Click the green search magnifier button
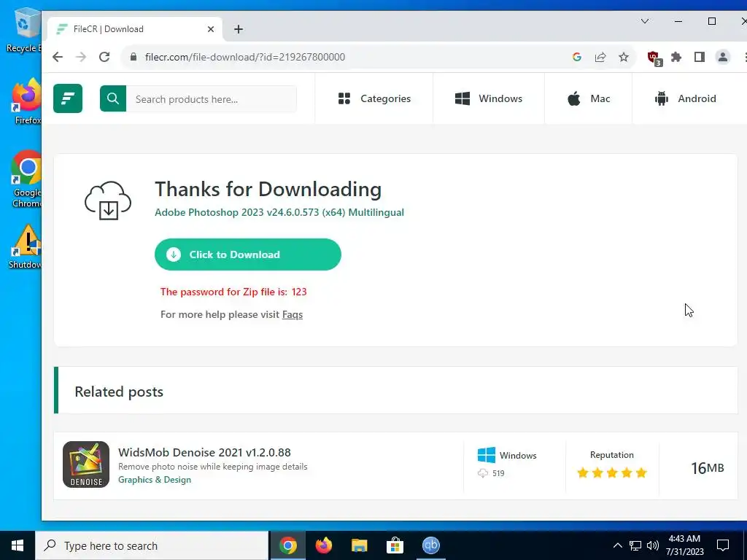The height and width of the screenshot is (560, 747). [x=113, y=98]
